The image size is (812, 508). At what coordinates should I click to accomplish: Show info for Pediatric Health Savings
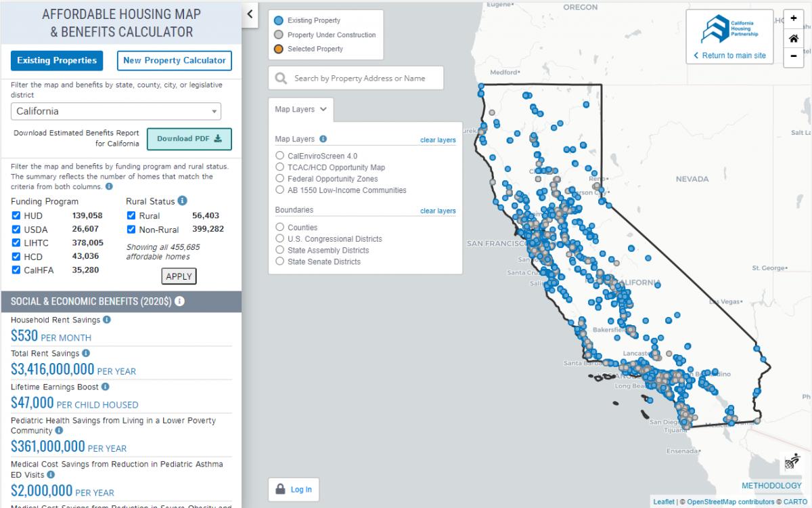(59, 431)
